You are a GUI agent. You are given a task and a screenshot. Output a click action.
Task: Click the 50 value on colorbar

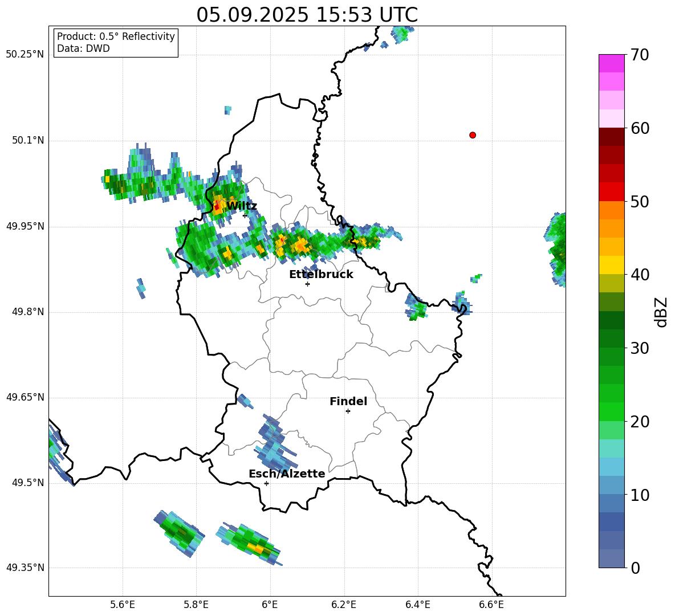(639, 202)
